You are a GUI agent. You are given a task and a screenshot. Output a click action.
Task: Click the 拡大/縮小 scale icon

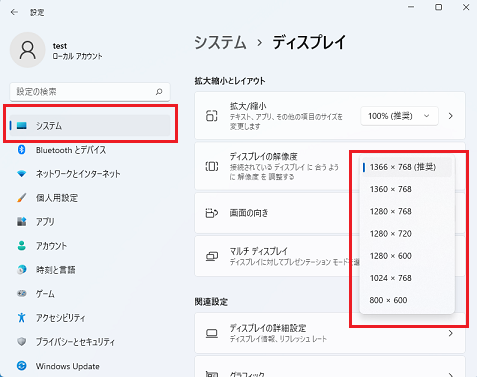[x=212, y=116]
